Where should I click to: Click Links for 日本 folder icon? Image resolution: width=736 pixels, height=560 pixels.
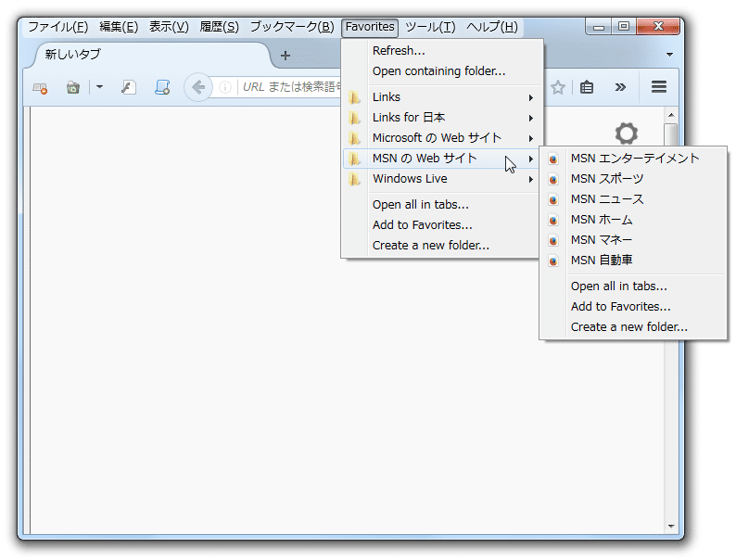coord(355,118)
